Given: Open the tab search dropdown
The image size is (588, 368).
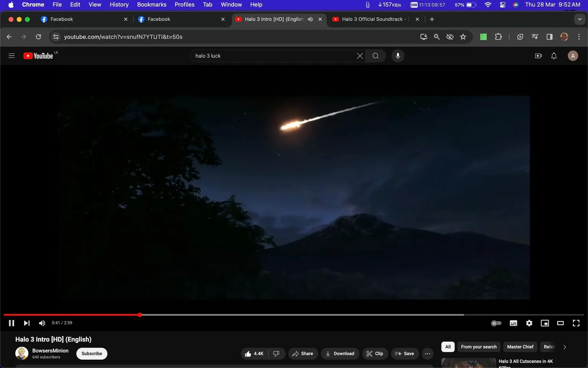Looking at the screenshot, I should pos(579,19).
